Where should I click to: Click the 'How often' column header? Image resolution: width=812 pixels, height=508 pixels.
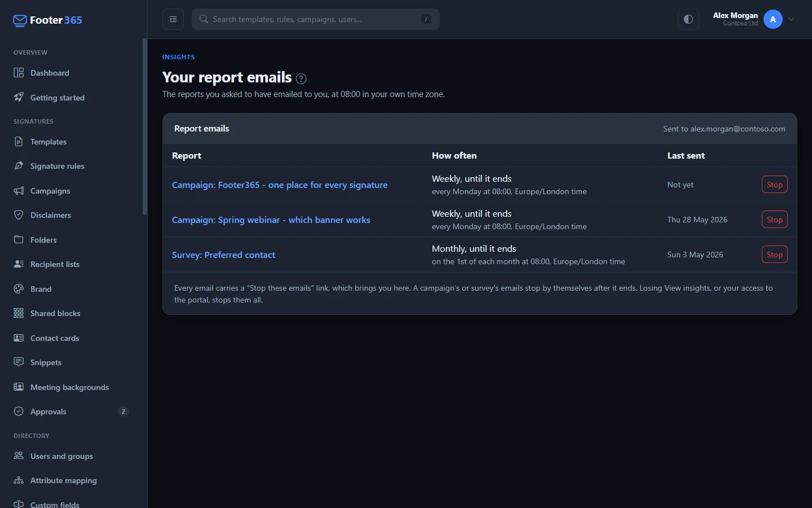pyautogui.click(x=454, y=156)
